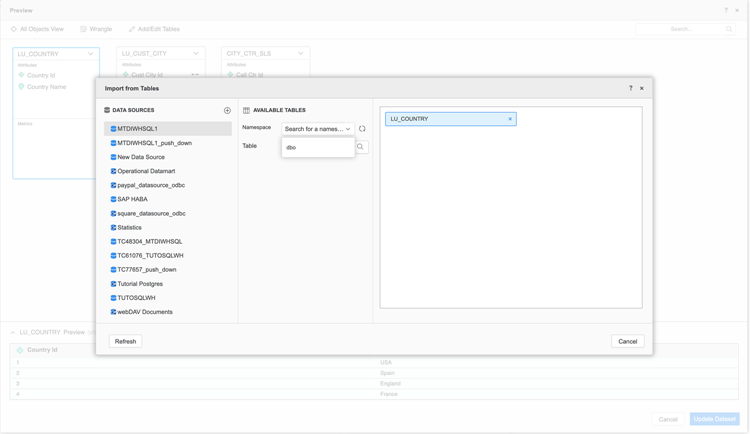Image resolution: width=750 pixels, height=434 pixels.
Task: Select MTDIWHSQL1_push_down data source
Action: pos(154,143)
